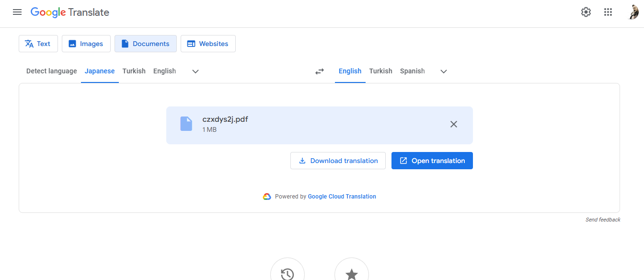Select Spanish as target language
This screenshot has height=280, width=644.
[412, 71]
